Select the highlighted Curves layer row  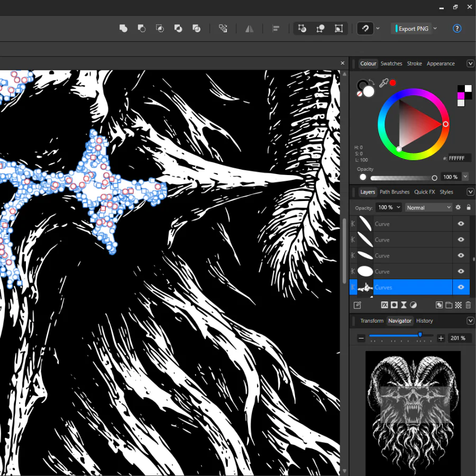[x=409, y=287]
